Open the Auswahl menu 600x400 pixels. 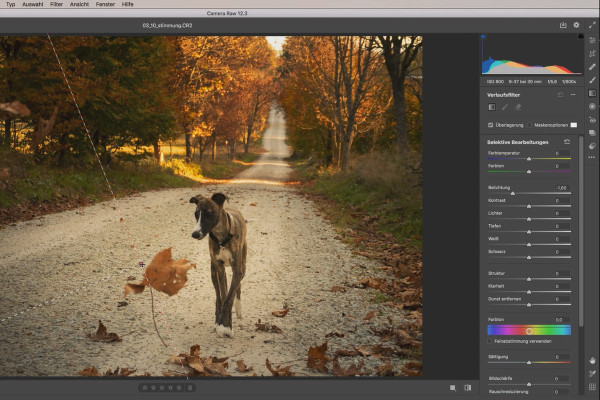33,4
